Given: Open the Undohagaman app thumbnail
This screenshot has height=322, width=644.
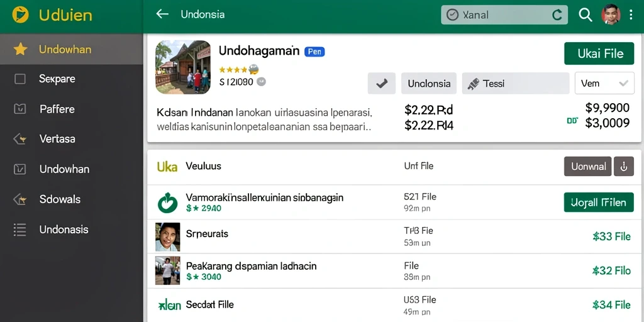Looking at the screenshot, I should tap(183, 67).
